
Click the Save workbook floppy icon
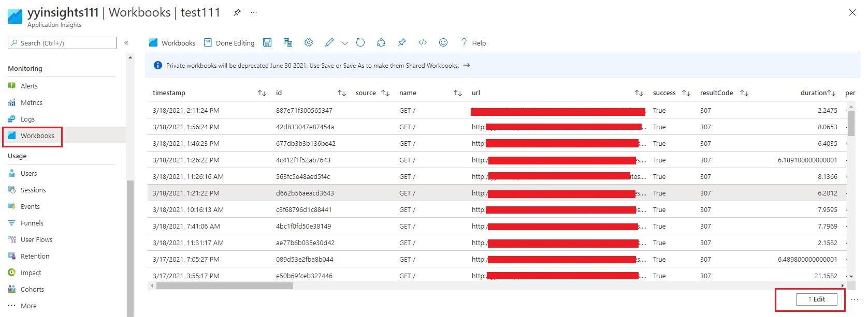[267, 42]
